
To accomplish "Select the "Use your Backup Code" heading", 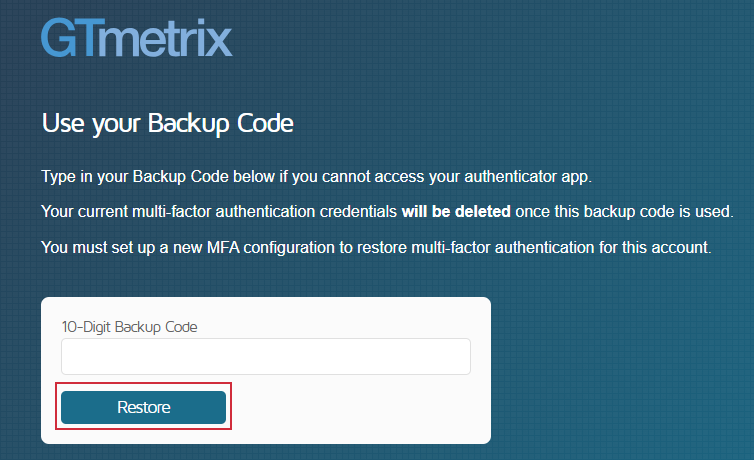I will pos(167,124).
